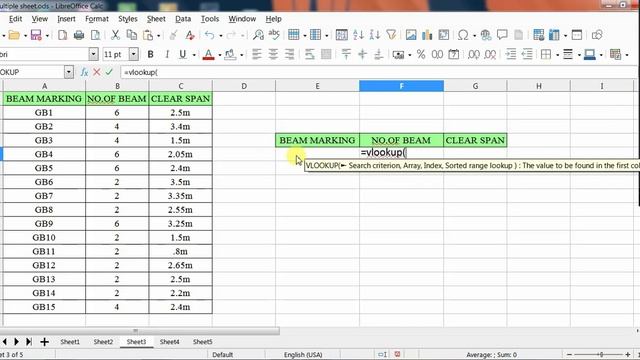Viewport: 640px width, 360px height.
Task: Open the Tools menu
Action: (x=210, y=19)
